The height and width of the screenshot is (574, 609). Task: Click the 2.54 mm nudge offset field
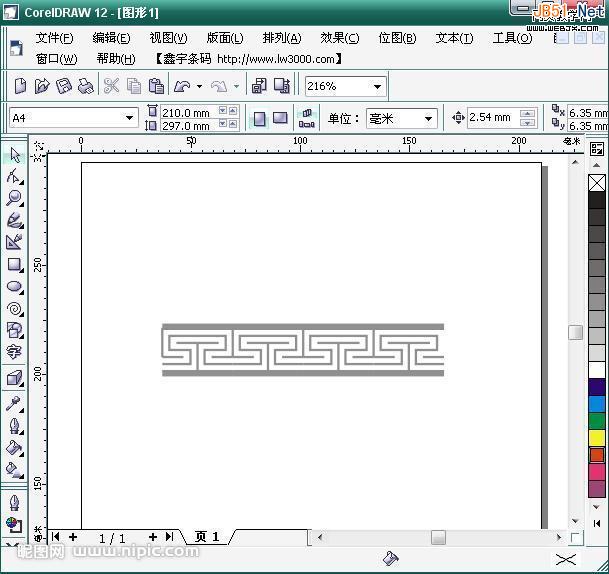coord(492,117)
